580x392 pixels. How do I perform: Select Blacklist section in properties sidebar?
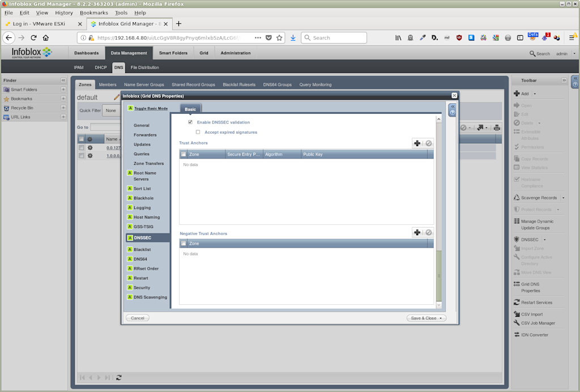point(142,250)
